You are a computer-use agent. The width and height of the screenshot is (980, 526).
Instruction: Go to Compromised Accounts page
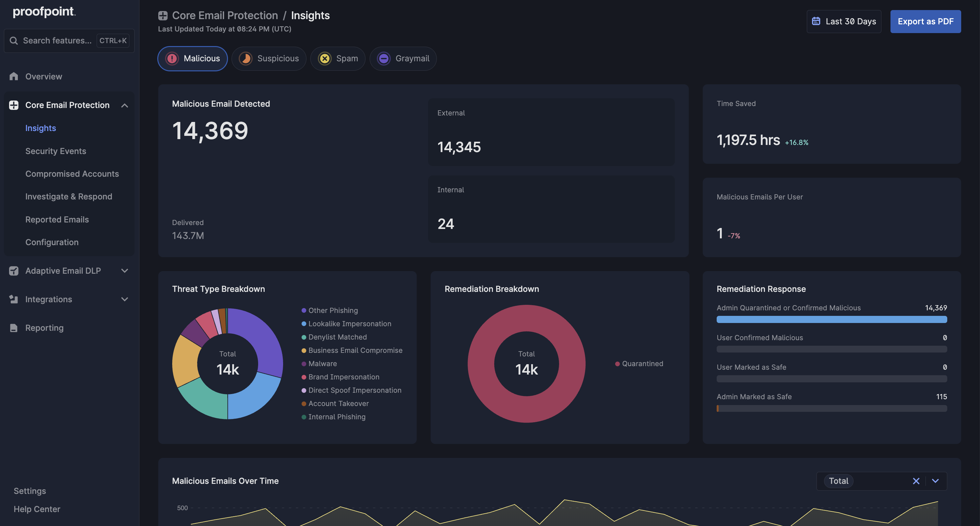point(72,174)
